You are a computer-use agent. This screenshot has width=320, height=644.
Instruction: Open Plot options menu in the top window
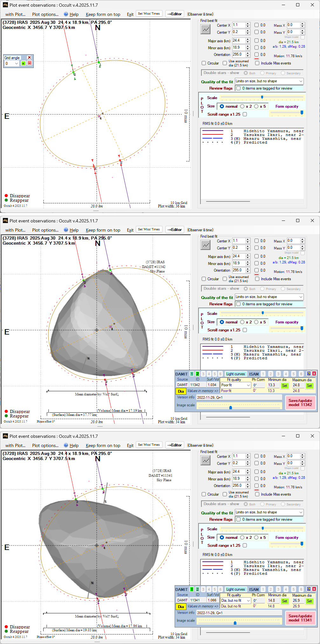coord(45,14)
